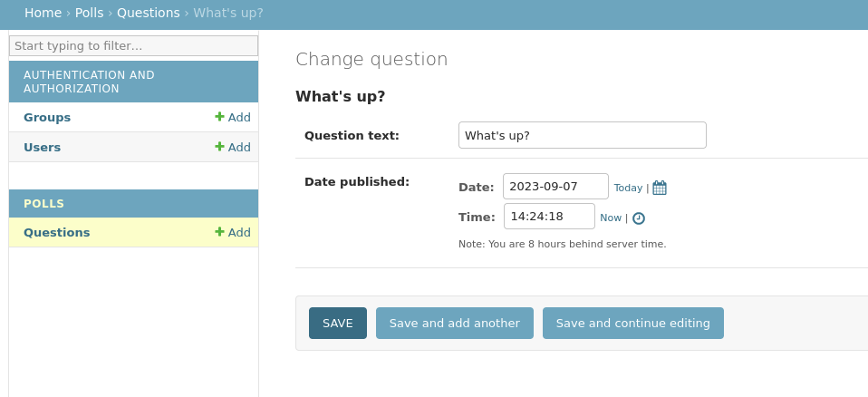Select the Date input field
This screenshot has width=868, height=397.
pos(555,186)
